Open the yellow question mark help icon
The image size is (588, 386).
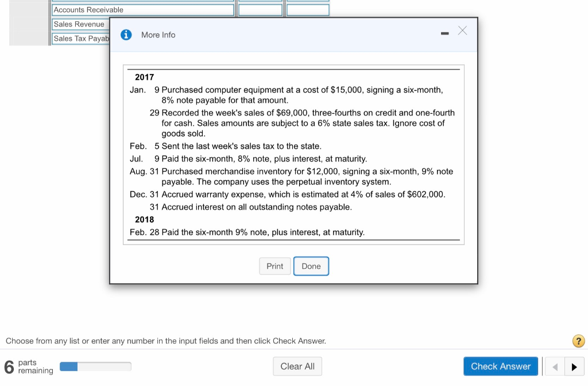pos(578,341)
